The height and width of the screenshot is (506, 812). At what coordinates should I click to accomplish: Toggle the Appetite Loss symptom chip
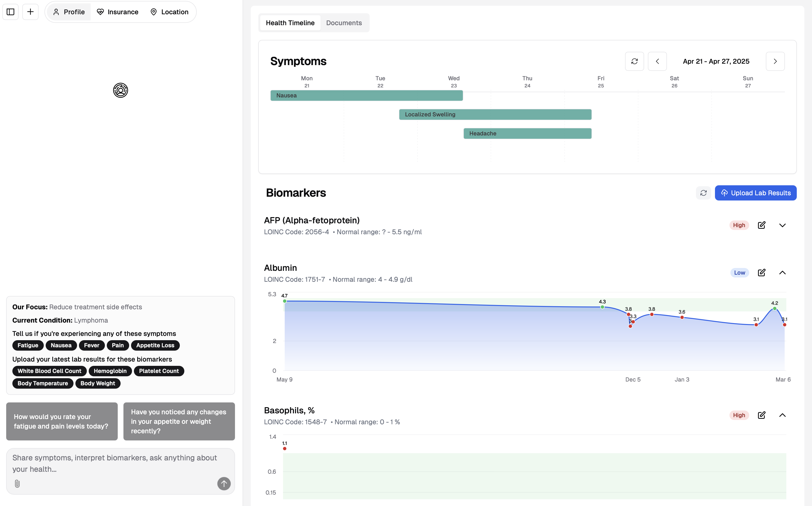(x=155, y=345)
